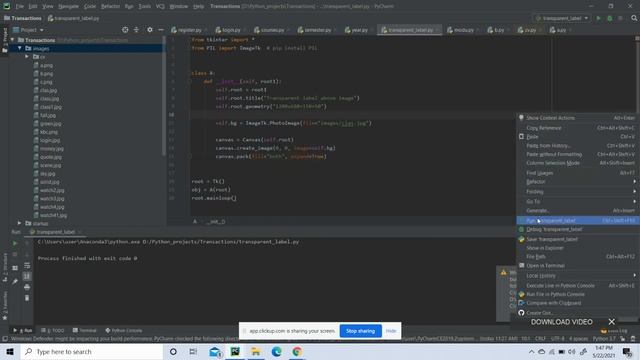Click PyCharm icon on taskbar
The height and width of the screenshot is (360, 640).
[x=235, y=351]
